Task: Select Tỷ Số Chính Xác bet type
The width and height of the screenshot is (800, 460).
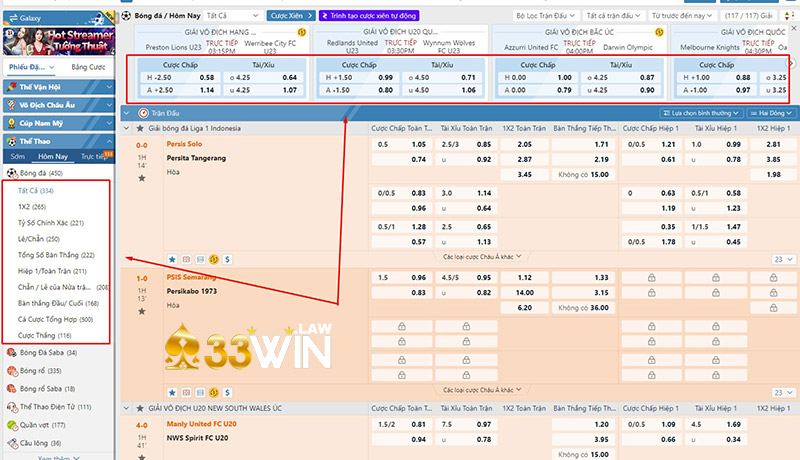Action: point(50,222)
